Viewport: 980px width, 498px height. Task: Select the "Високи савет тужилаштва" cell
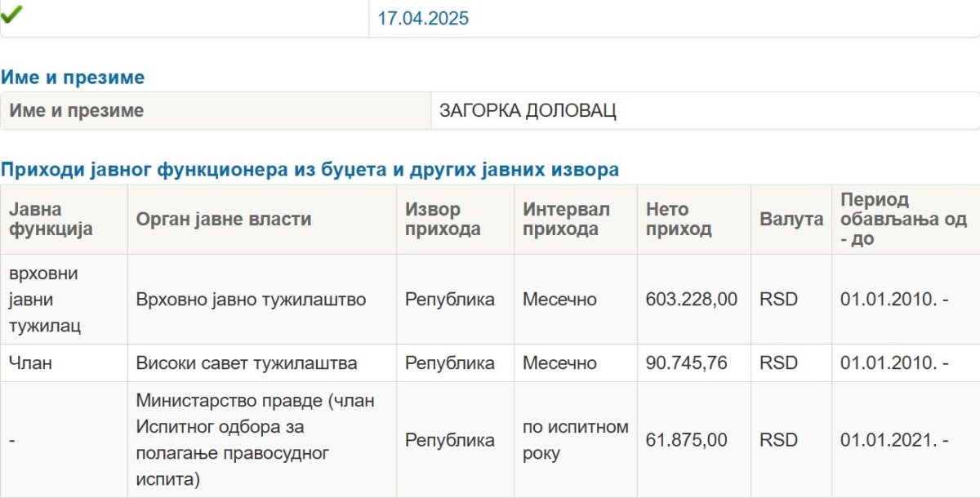point(247,363)
